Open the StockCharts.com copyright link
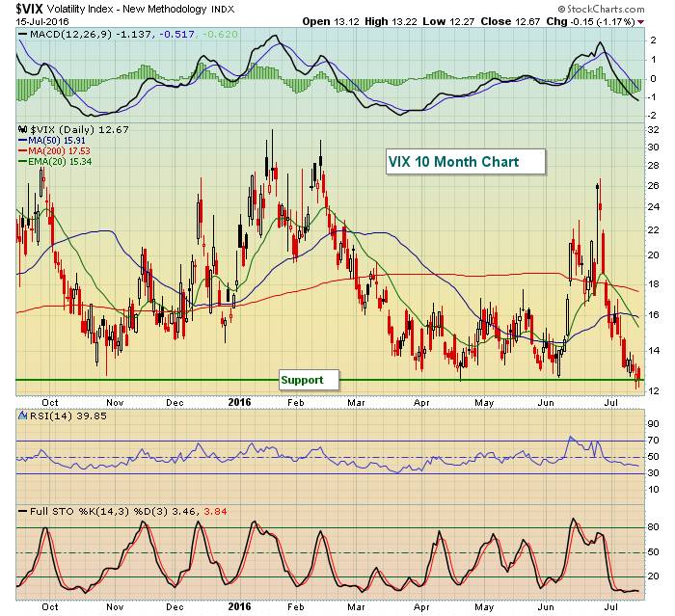This screenshot has height=616, width=675. point(601,9)
